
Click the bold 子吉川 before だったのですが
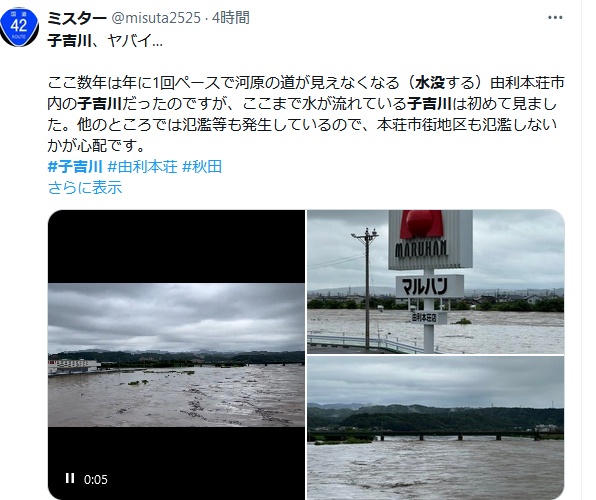(x=100, y=103)
